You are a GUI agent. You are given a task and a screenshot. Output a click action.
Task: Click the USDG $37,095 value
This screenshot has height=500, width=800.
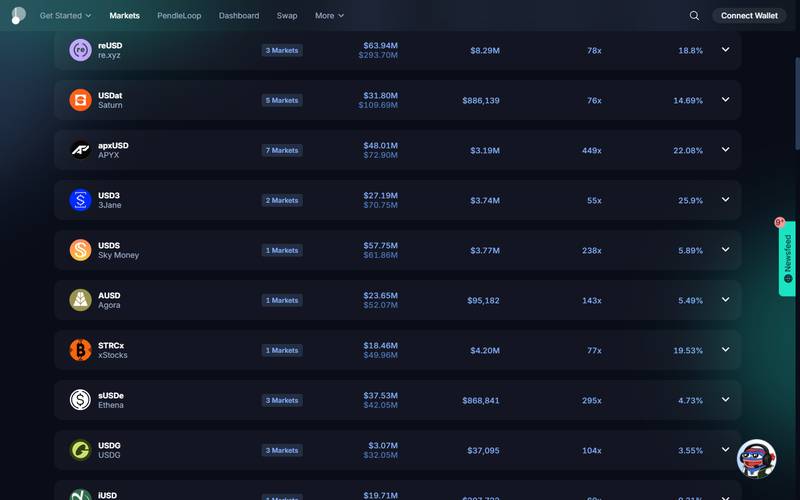coord(483,451)
